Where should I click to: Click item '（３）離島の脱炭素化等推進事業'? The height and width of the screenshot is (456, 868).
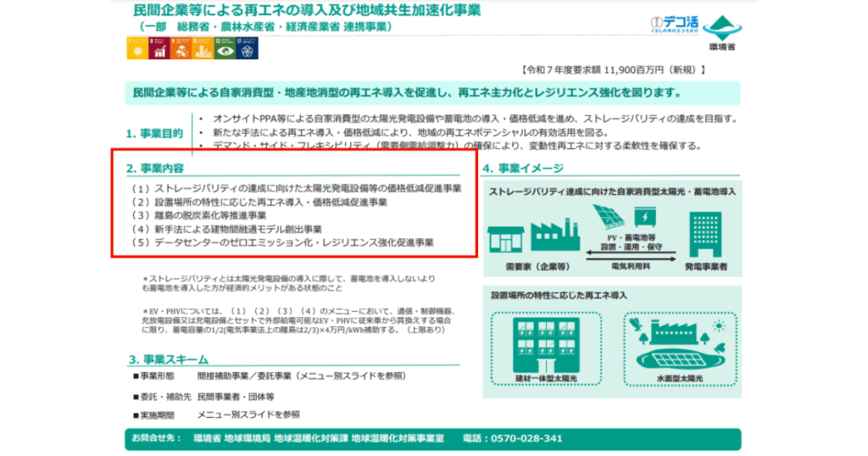(198, 216)
